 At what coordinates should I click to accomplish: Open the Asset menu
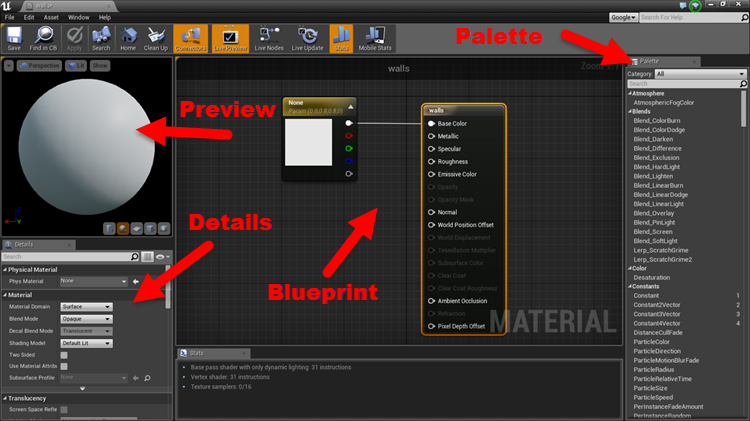point(51,17)
